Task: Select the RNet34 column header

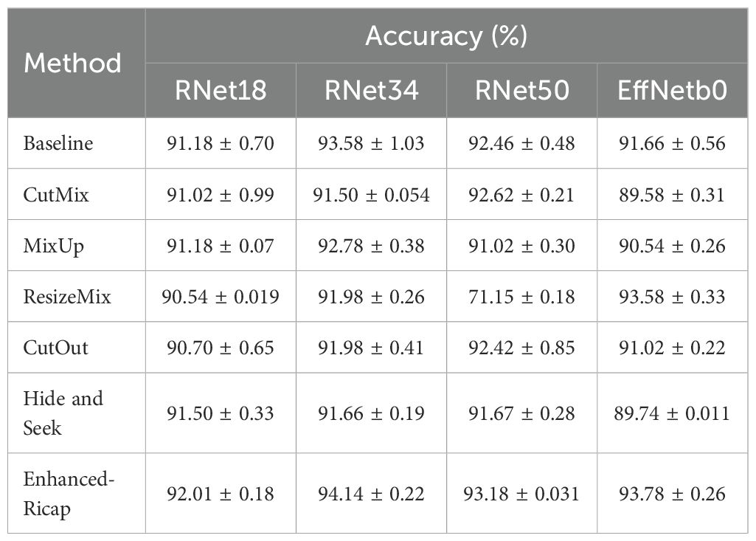Action: [371, 90]
